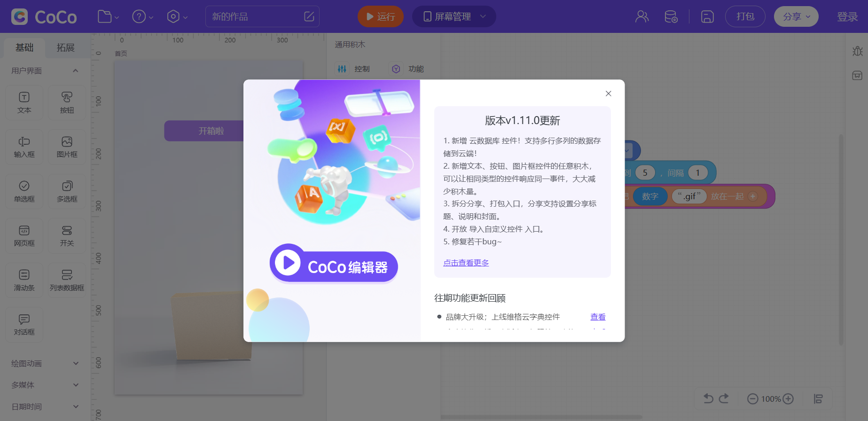Image resolution: width=868 pixels, height=421 pixels.
Task: Add the 开关 switch widget
Action: (67, 236)
